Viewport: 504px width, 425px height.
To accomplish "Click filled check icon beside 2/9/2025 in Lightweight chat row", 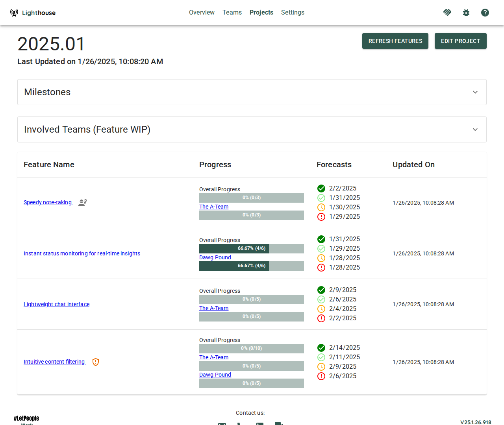I will pyautogui.click(x=321, y=290).
